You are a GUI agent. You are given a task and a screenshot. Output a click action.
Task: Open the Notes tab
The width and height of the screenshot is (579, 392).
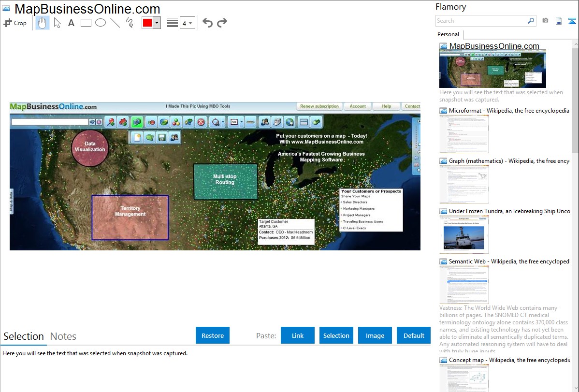point(63,336)
